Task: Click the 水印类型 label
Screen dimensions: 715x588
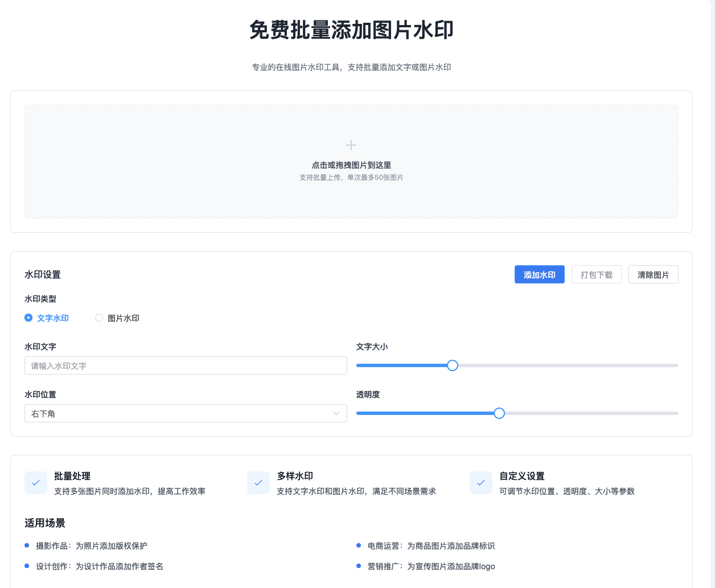Action: pyautogui.click(x=40, y=299)
